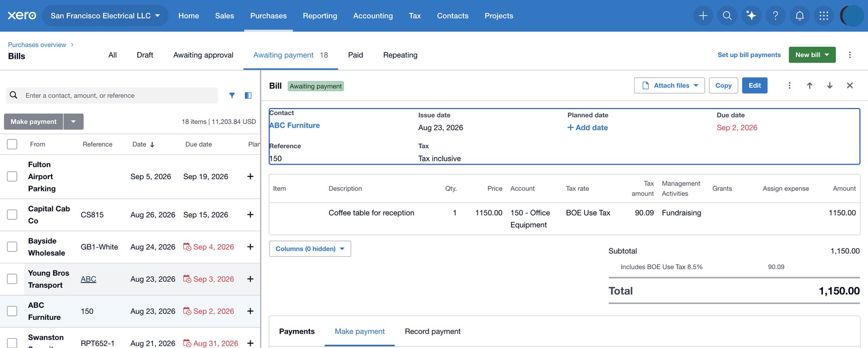The image size is (868, 348).
Task: Tick the Swanston row checkbox
Action: pos(12,343)
